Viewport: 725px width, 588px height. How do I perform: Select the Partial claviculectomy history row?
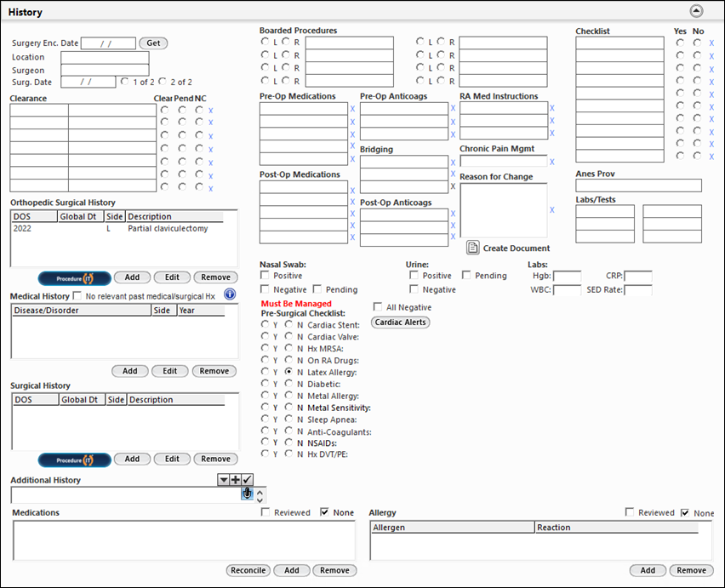click(x=118, y=229)
